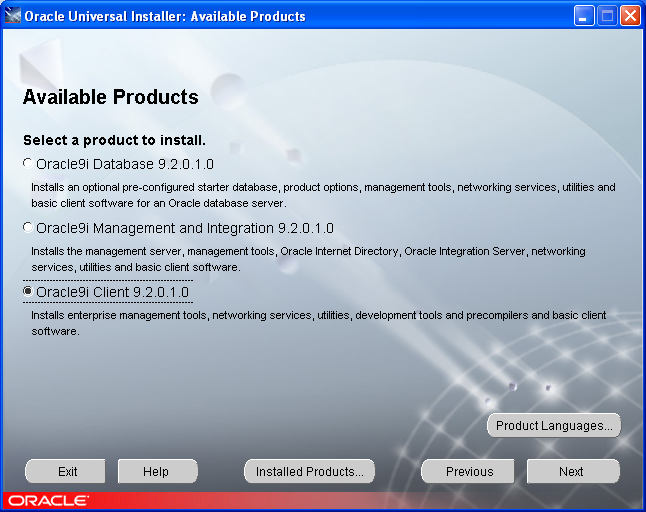This screenshot has width=646, height=512.
Task: Click the Exit button
Action: coord(65,471)
